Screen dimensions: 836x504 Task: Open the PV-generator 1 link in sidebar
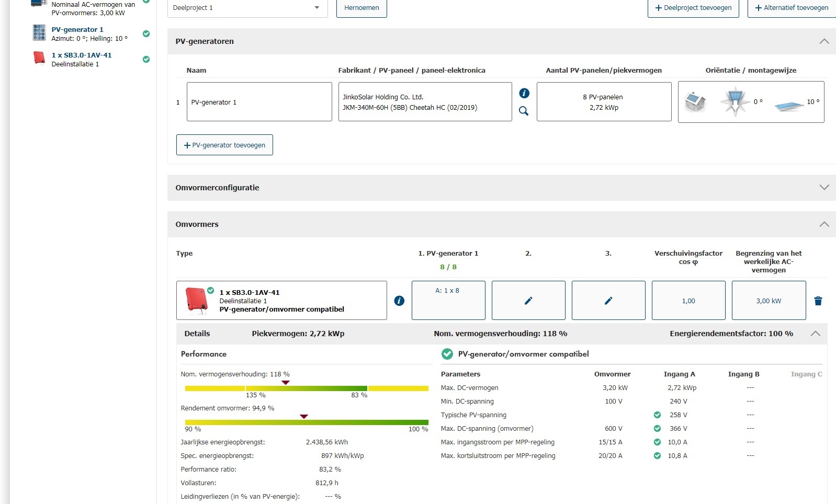pos(77,30)
